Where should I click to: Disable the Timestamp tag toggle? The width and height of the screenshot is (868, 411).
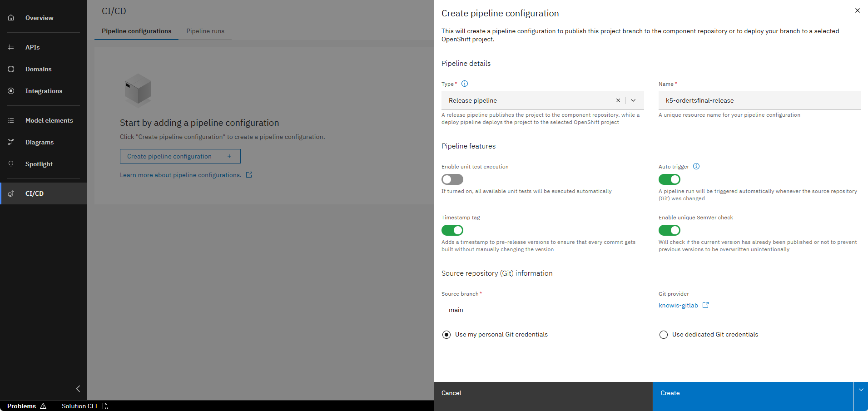[452, 230]
